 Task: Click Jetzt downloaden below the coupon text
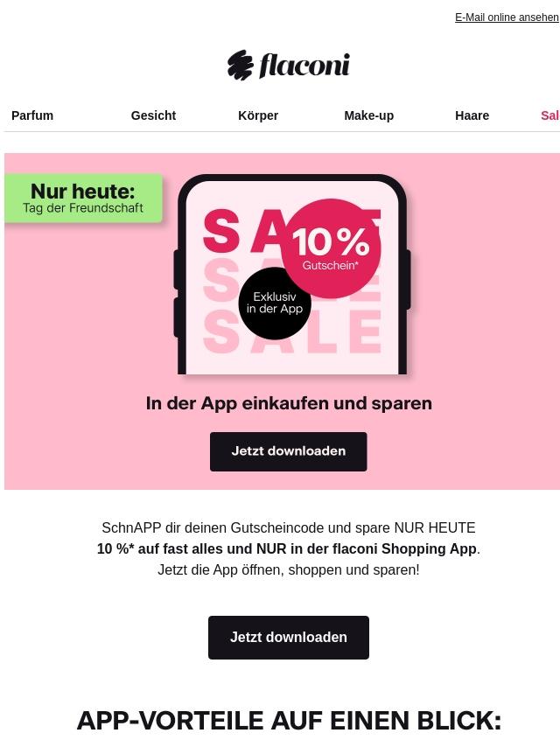pos(289,638)
